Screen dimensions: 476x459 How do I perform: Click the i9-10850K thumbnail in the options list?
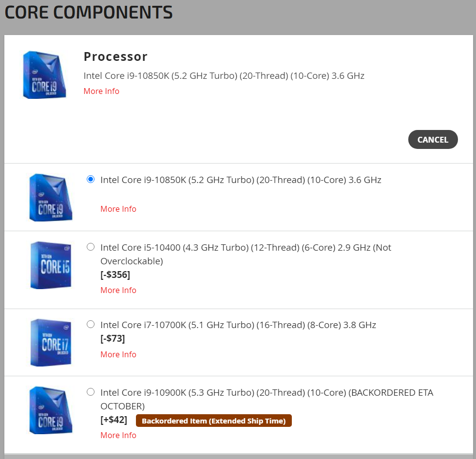pos(51,197)
